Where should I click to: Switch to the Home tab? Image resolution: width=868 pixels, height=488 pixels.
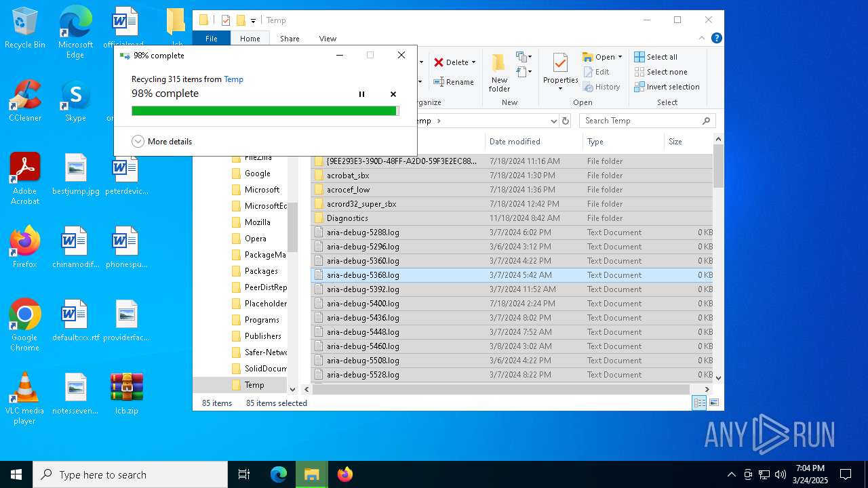pos(250,39)
